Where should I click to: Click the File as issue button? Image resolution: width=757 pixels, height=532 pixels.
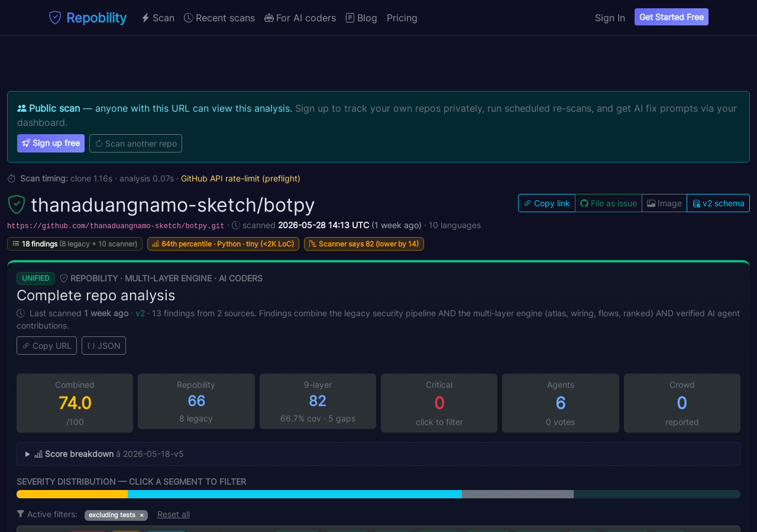click(x=609, y=203)
